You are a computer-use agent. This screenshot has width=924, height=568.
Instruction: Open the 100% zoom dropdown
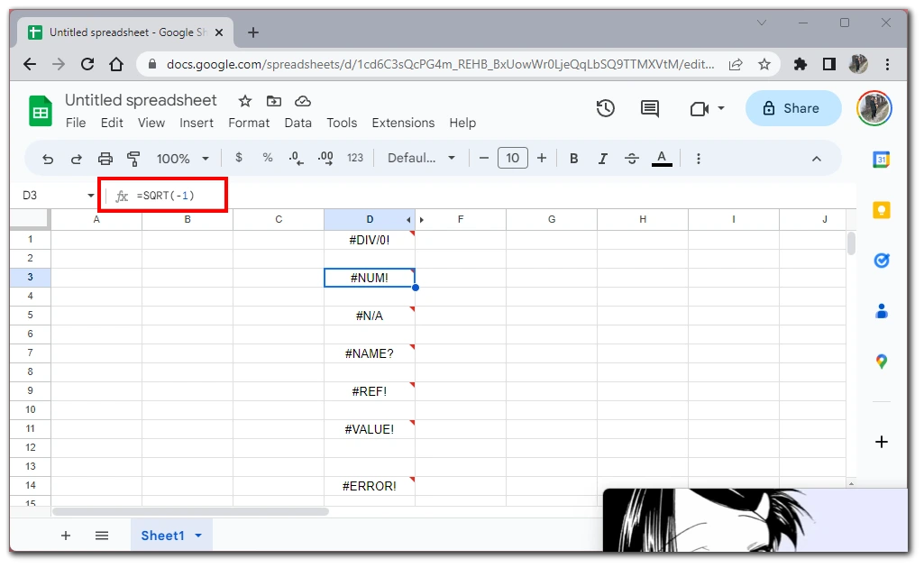click(x=182, y=159)
